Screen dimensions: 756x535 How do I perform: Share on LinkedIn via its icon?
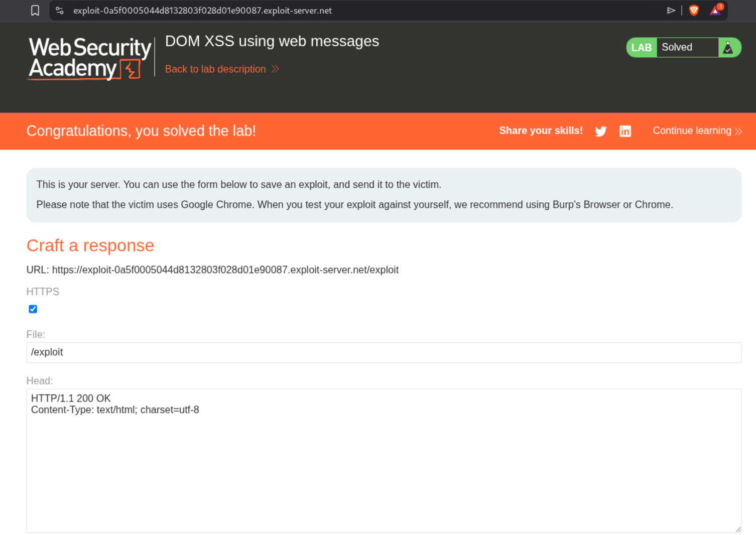(x=625, y=131)
